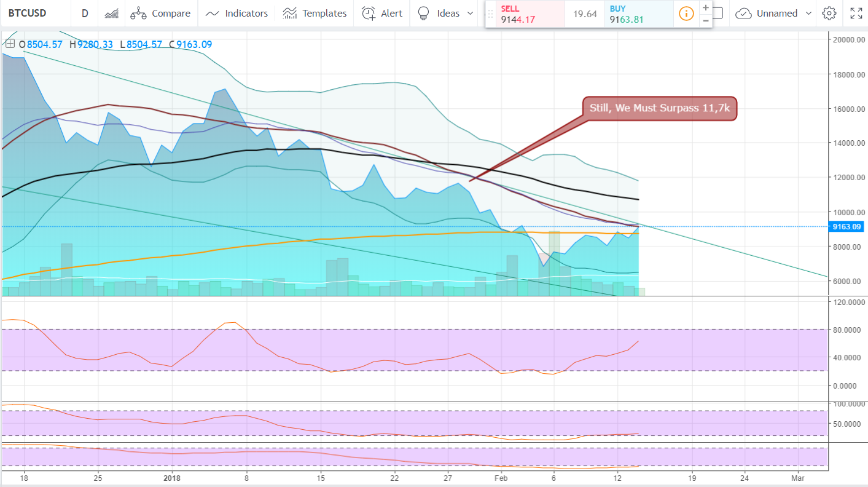
Task: Grab the trading panel drag handle
Action: [490, 14]
